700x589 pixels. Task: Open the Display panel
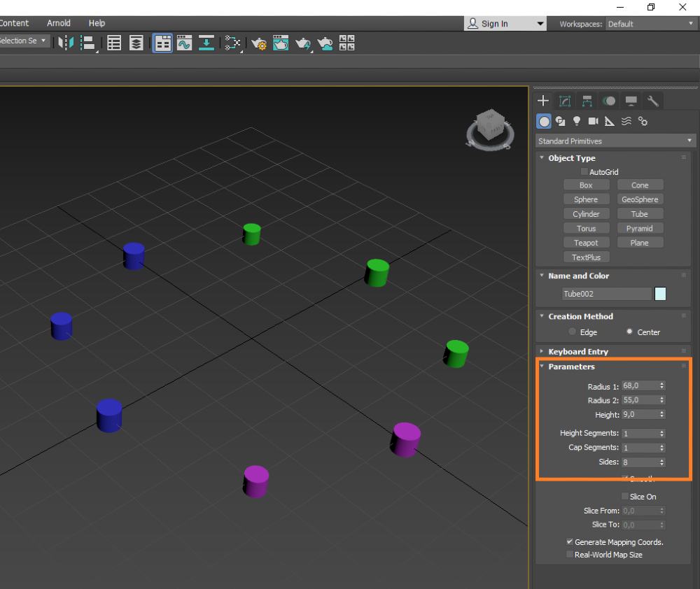pyautogui.click(x=631, y=101)
